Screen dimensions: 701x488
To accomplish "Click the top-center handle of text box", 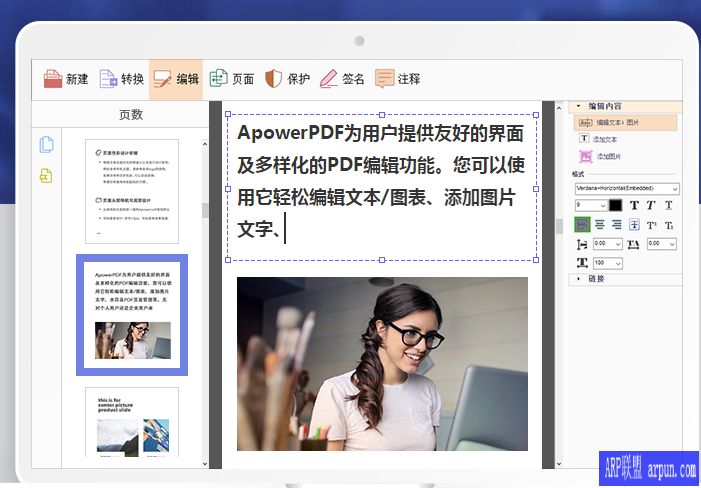I will [382, 115].
